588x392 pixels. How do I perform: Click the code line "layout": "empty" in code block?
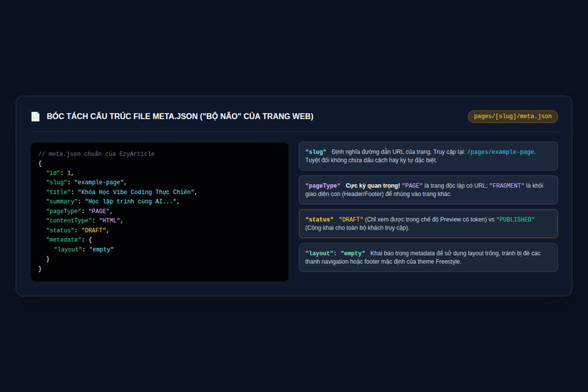83,249
